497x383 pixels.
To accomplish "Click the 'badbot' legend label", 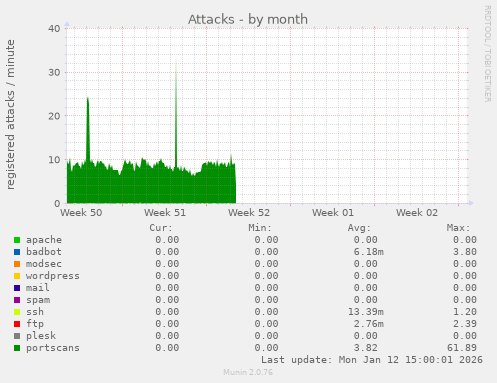I will [44, 252].
